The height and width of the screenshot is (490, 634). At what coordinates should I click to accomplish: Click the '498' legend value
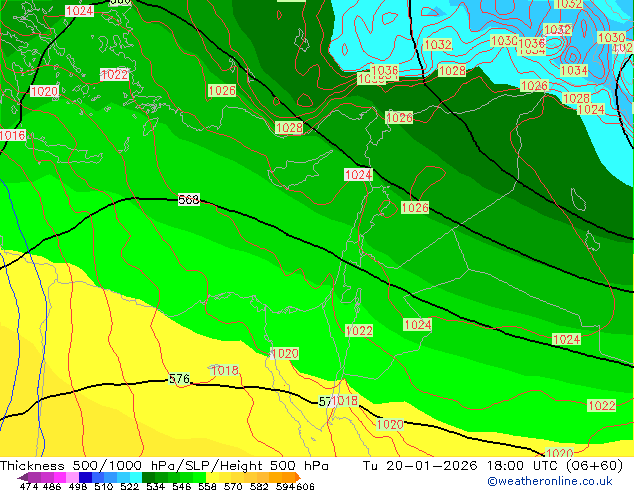coord(78,486)
